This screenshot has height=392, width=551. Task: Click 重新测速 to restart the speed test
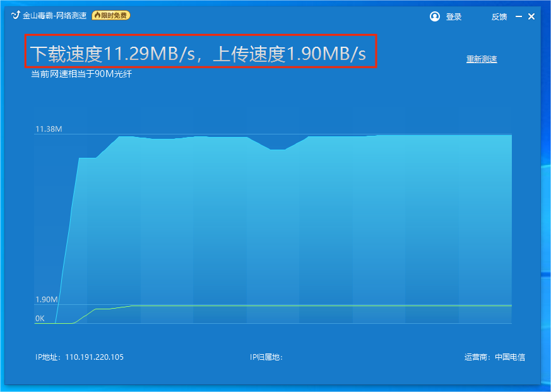pos(482,59)
